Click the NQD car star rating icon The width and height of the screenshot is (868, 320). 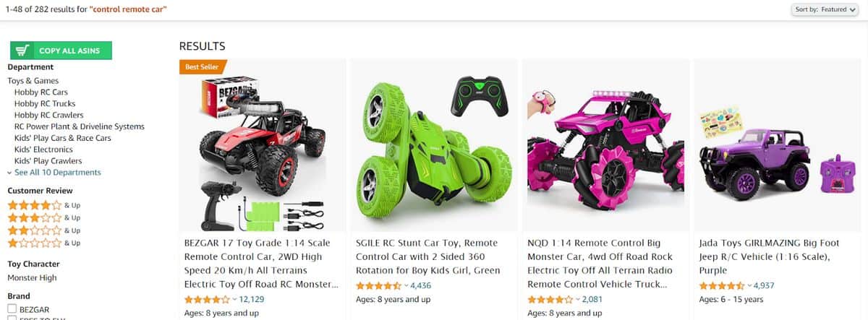(x=550, y=299)
